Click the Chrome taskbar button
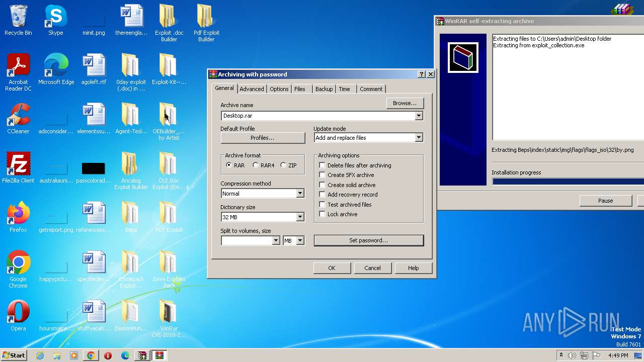The image size is (644, 362). click(x=91, y=355)
